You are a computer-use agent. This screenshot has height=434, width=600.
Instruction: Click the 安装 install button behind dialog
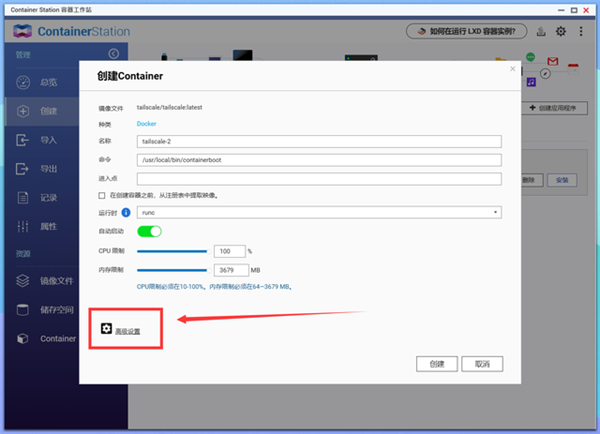[x=562, y=180]
